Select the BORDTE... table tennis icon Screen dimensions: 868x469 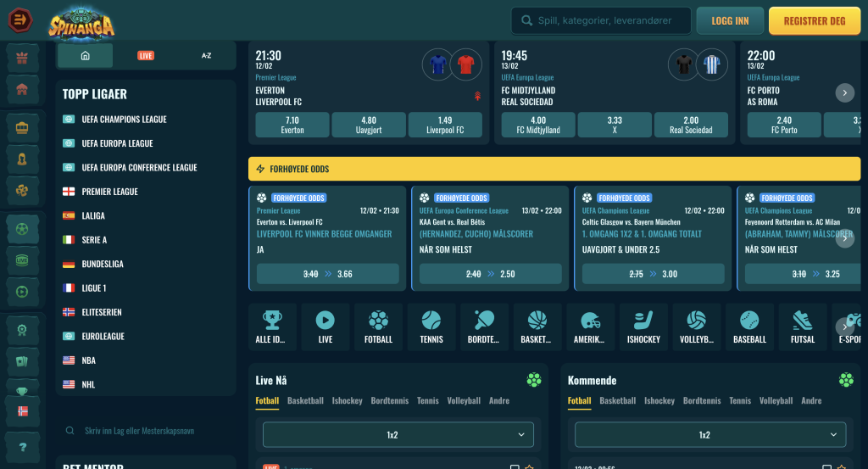[x=484, y=327]
